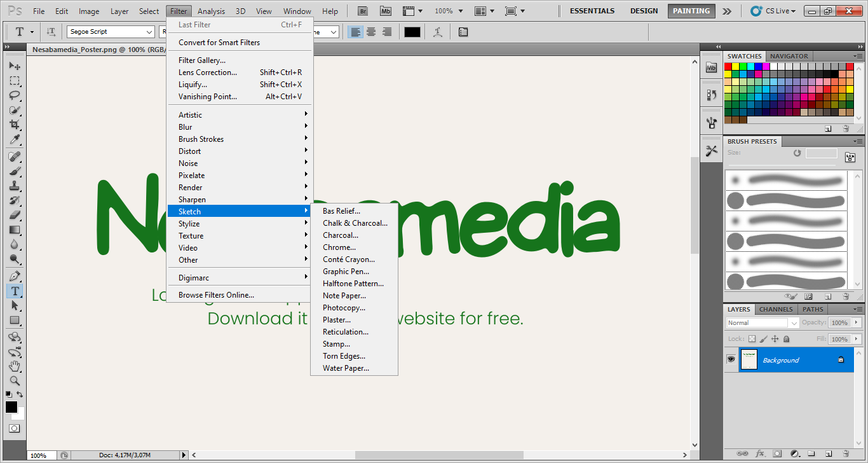Hide the Background layer with eye icon
This screenshot has height=463, width=868.
(731, 360)
